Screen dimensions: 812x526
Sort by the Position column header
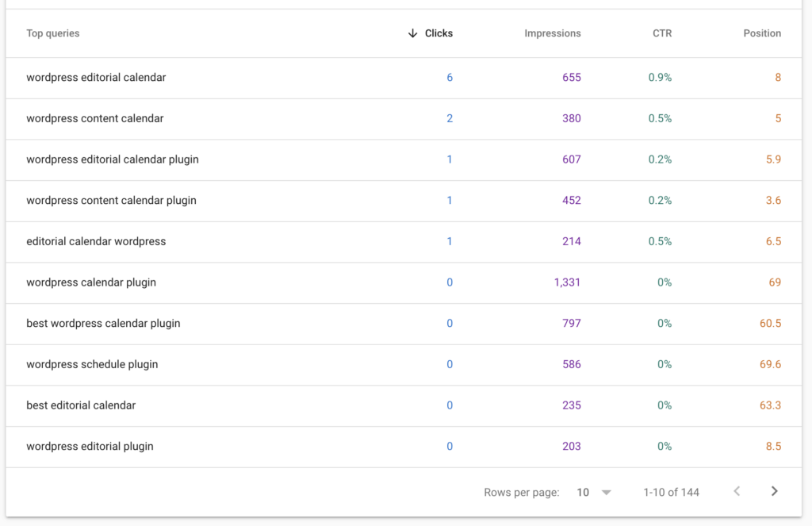pyautogui.click(x=762, y=33)
